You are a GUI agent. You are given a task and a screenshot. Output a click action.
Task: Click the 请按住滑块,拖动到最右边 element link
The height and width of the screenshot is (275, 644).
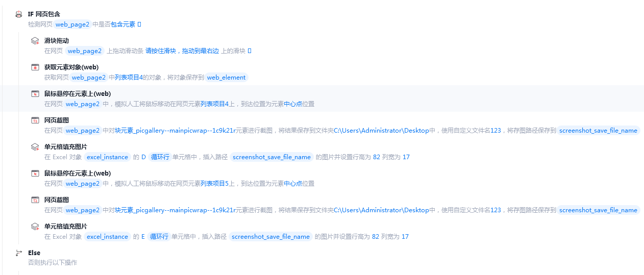pyautogui.click(x=182, y=51)
